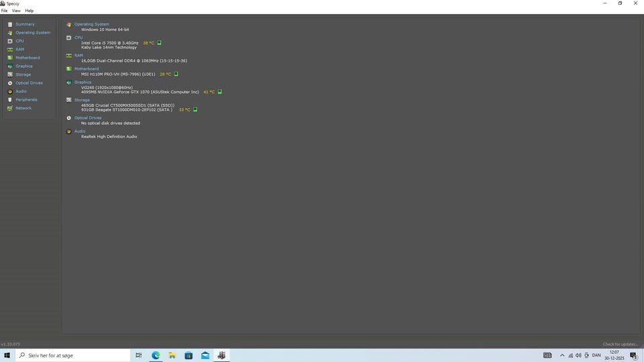Image resolution: width=644 pixels, height=362 pixels.
Task: Click green temperature icon next to GTX 1070
Action: 219,92
